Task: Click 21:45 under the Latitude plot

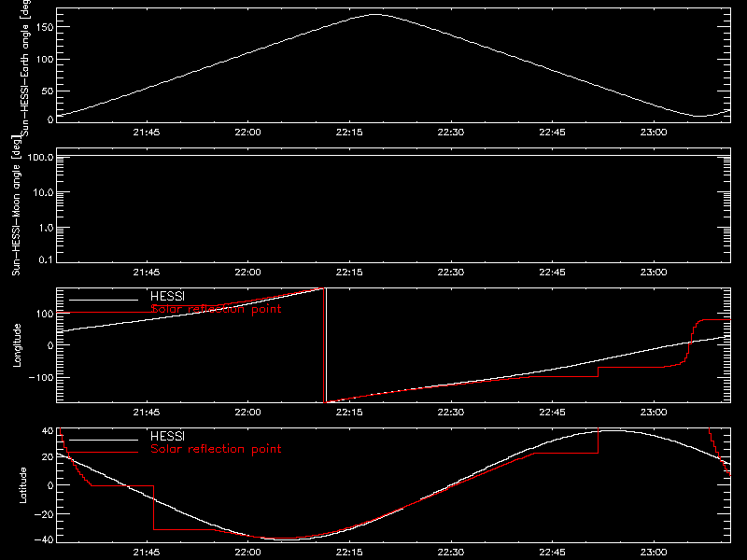Action: pyautogui.click(x=147, y=553)
